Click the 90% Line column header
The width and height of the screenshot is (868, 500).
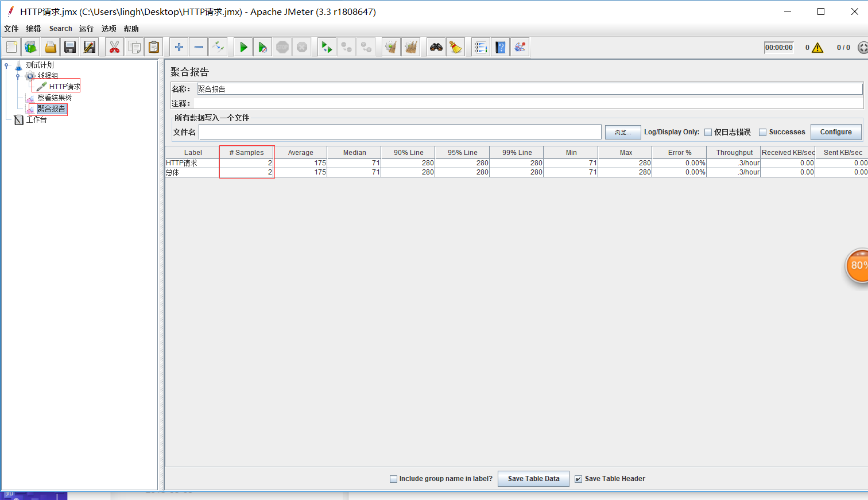point(408,153)
